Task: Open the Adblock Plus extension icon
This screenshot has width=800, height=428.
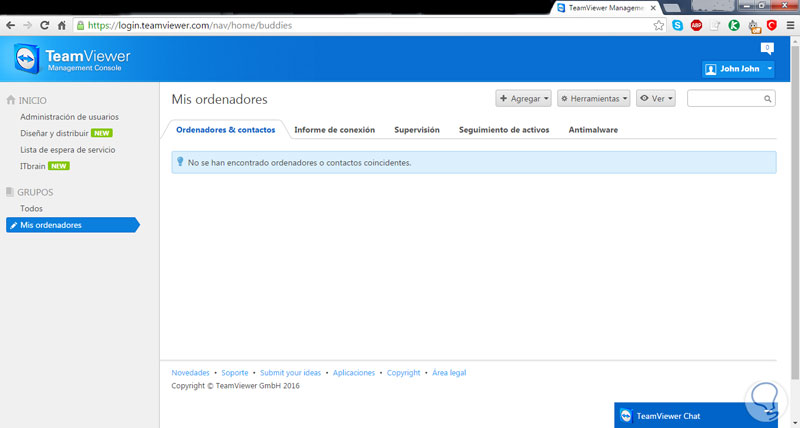Action: [x=696, y=26]
